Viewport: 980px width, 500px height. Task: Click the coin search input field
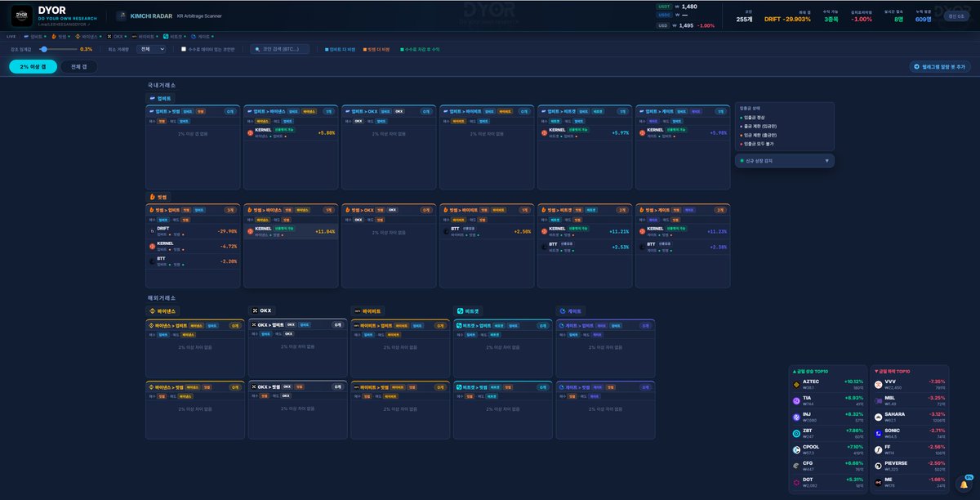[x=280, y=49]
